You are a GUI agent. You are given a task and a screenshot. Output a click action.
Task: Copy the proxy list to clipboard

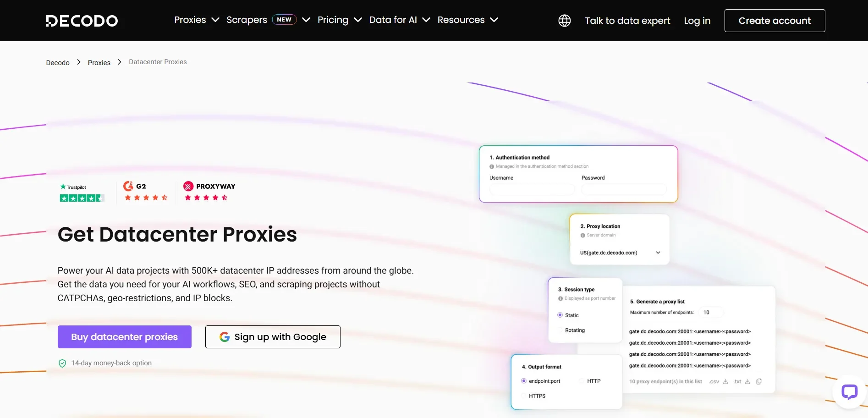pyautogui.click(x=759, y=382)
